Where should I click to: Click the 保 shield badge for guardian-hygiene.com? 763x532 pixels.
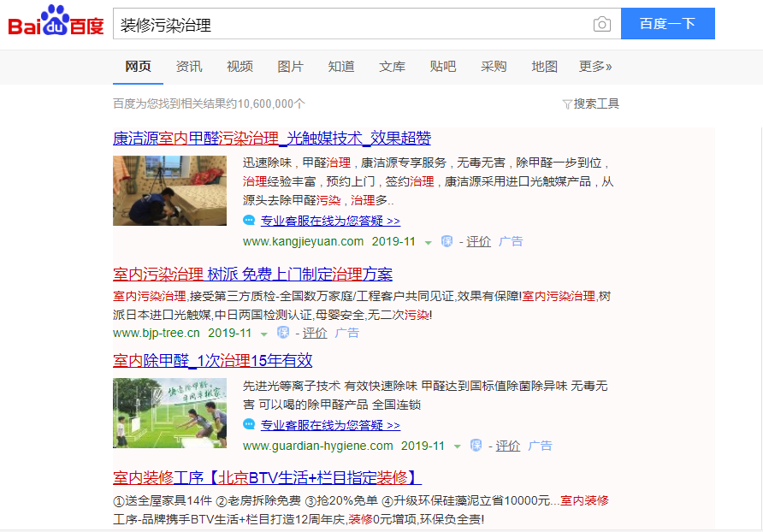[476, 446]
